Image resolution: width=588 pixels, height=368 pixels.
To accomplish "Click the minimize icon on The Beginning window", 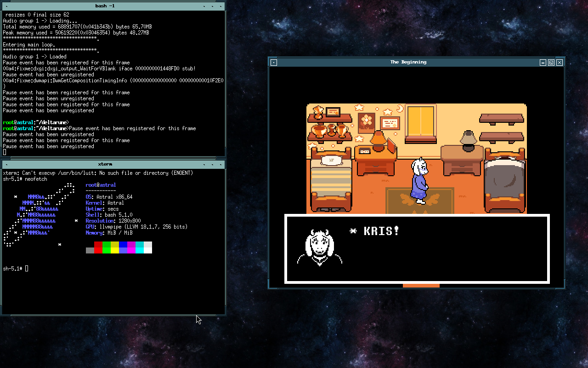I will (x=543, y=62).
